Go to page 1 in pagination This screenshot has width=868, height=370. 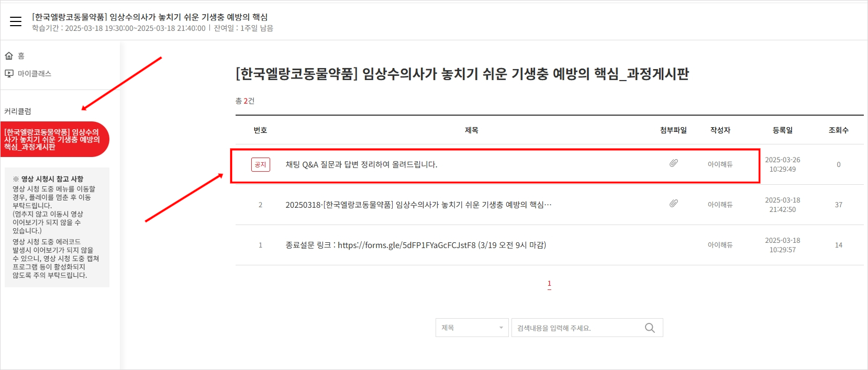pyautogui.click(x=549, y=284)
